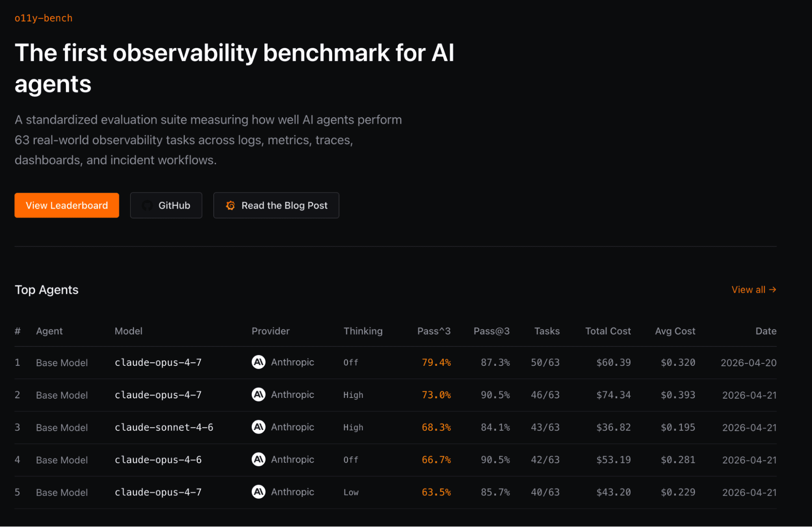
Task: Select the claude-sonnet-4-6 model row
Action: coord(164,427)
